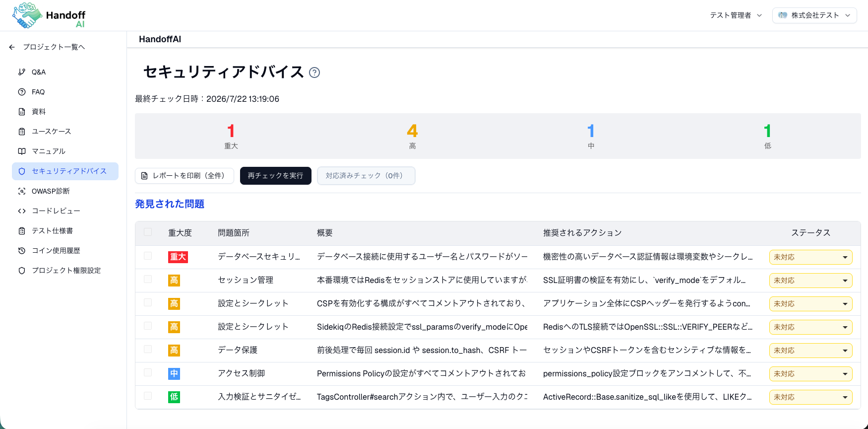Open status dropdown for データベースセキュリティ row
Viewport: 868px width, 429px height.
point(810,257)
